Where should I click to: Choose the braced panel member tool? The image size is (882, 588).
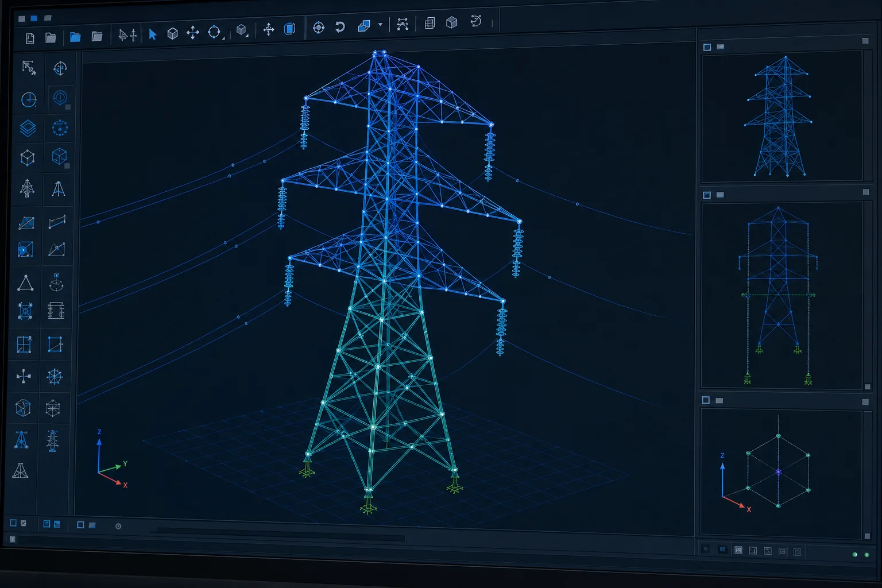point(26,223)
